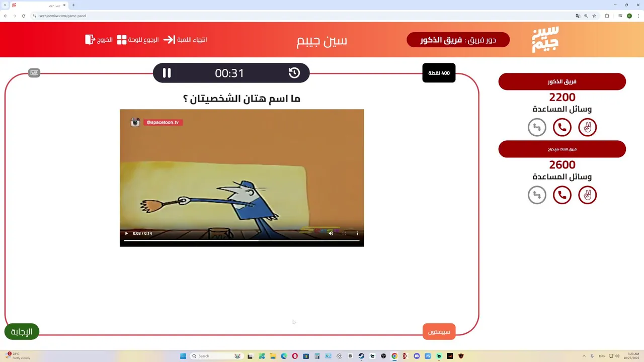Click the video frame thumbnail
Screen dimensions: 644x362
point(242,177)
